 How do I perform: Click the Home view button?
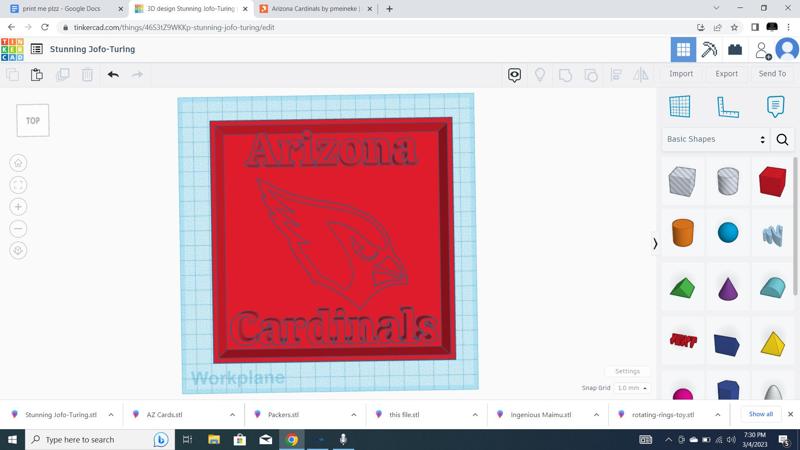click(x=18, y=163)
